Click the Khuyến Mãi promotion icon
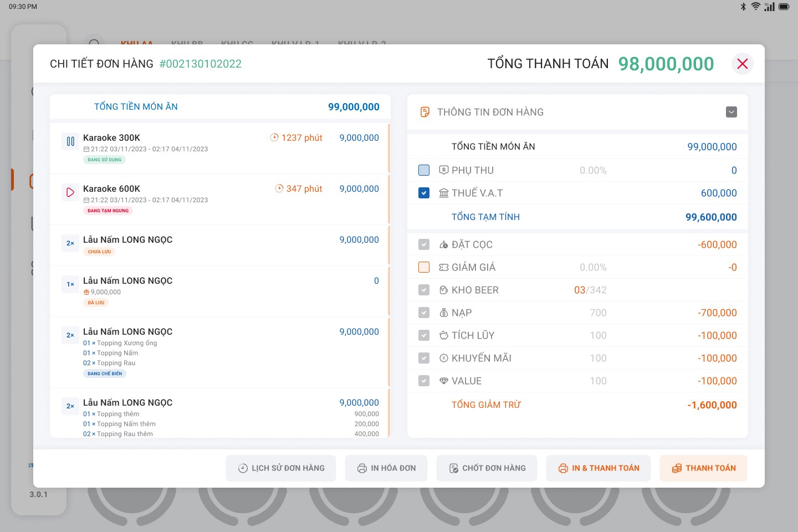Image resolution: width=798 pixels, height=532 pixels. (444, 358)
